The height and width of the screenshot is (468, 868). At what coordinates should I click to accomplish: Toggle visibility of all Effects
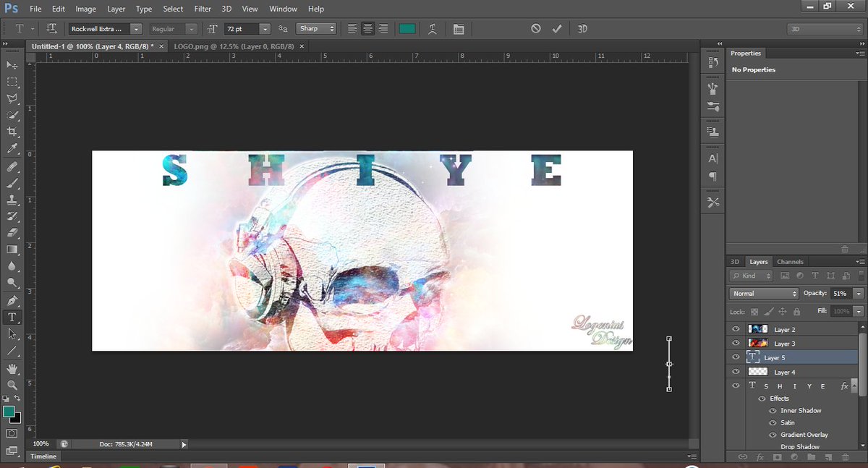click(762, 399)
